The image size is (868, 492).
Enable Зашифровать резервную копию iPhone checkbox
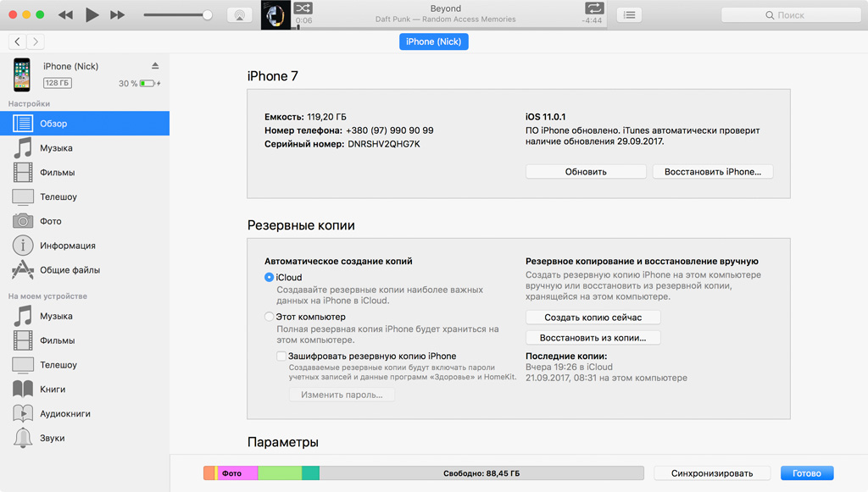(x=281, y=356)
